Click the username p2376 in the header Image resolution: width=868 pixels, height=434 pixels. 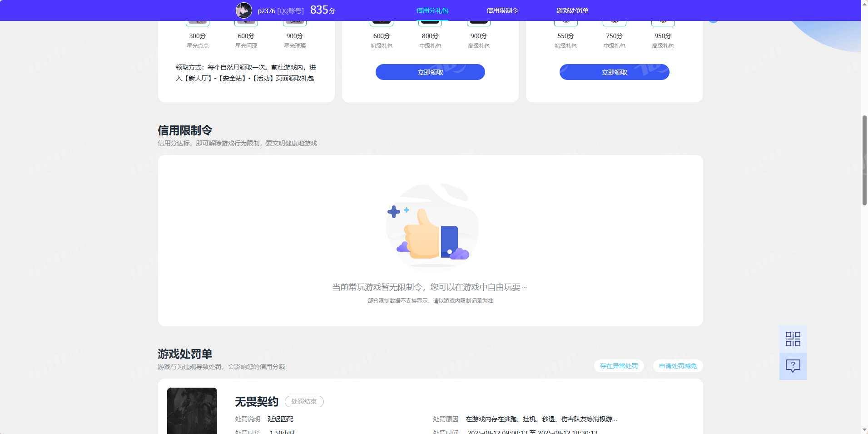coord(266,11)
